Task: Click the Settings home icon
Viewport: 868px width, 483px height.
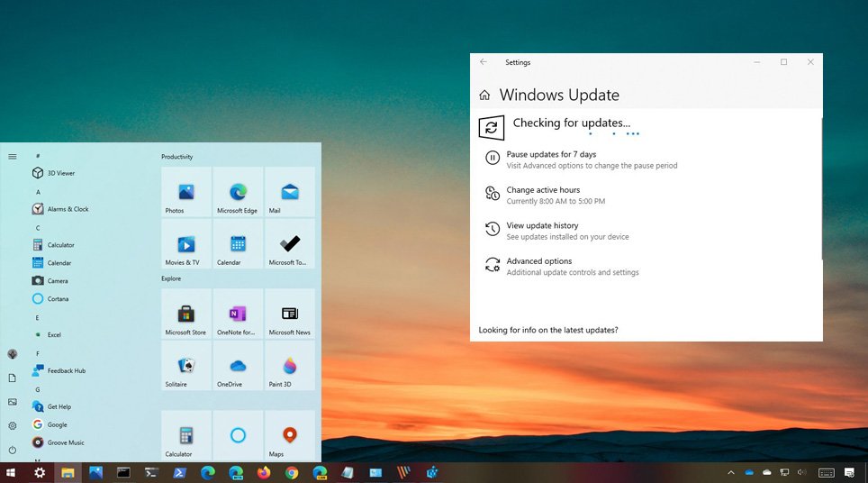Action: point(484,96)
